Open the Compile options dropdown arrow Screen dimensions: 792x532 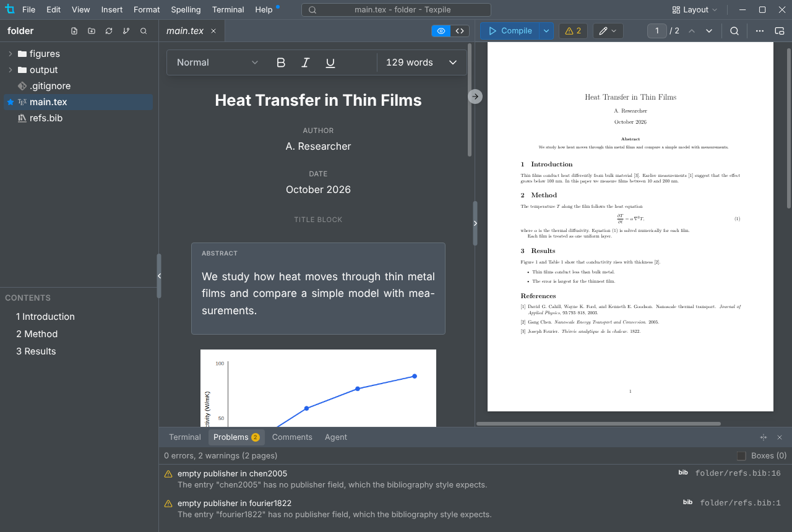pyautogui.click(x=546, y=31)
